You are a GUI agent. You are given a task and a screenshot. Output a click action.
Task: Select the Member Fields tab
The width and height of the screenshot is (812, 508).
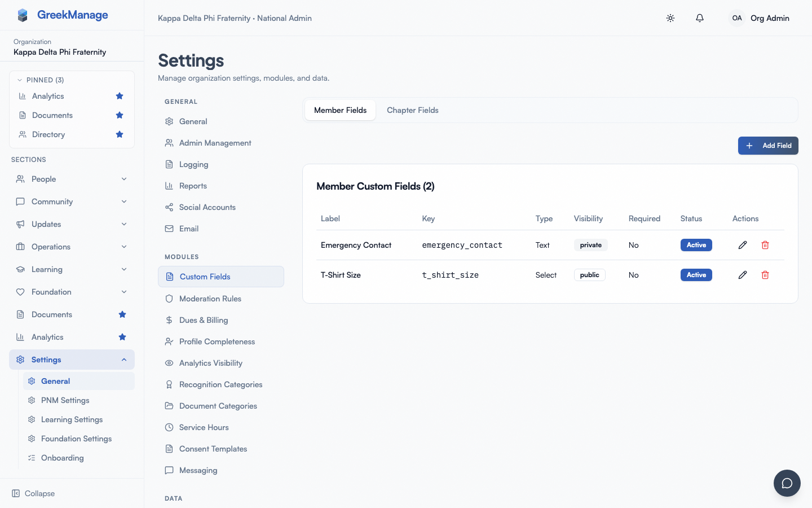point(340,110)
